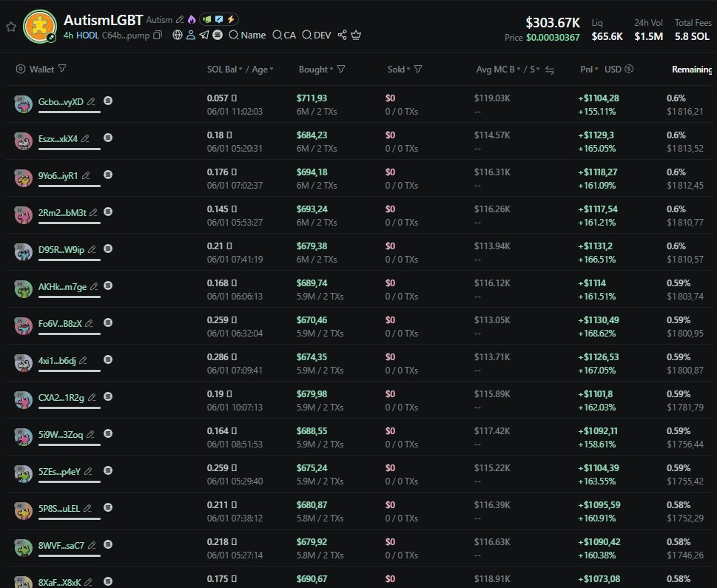
Task: Sort by average sell MC (S)
Action: click(x=535, y=70)
